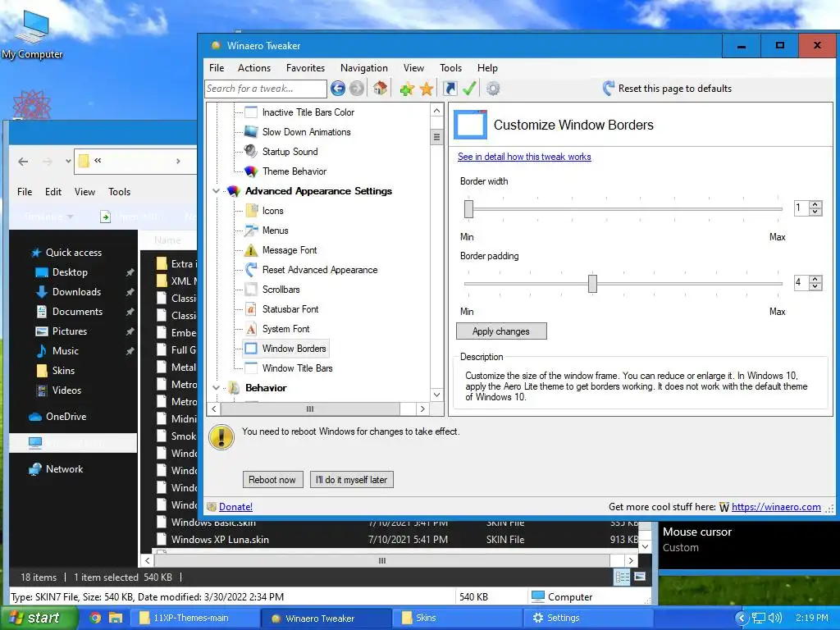Click the tweak tree vertical scrollbar down arrow

[x=436, y=395]
